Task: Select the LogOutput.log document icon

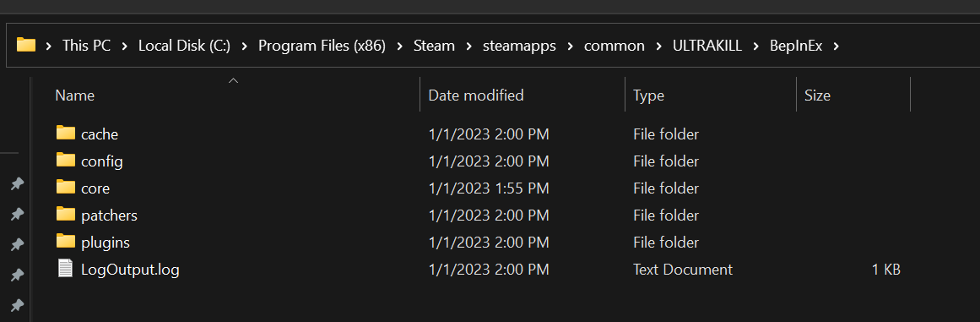Action: (66, 269)
